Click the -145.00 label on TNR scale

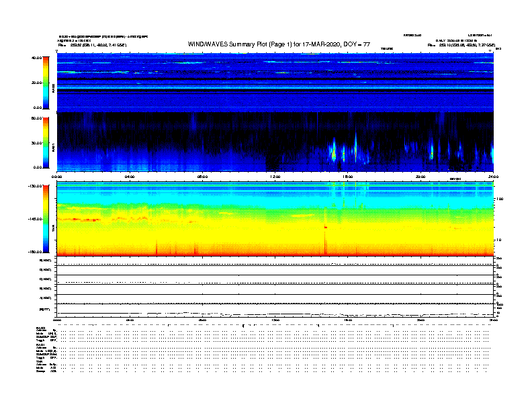(35, 219)
